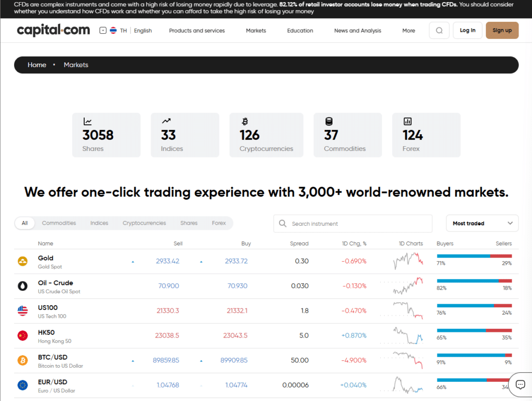Click the HK50 flag icon
The width and height of the screenshot is (532, 401).
coord(23,335)
